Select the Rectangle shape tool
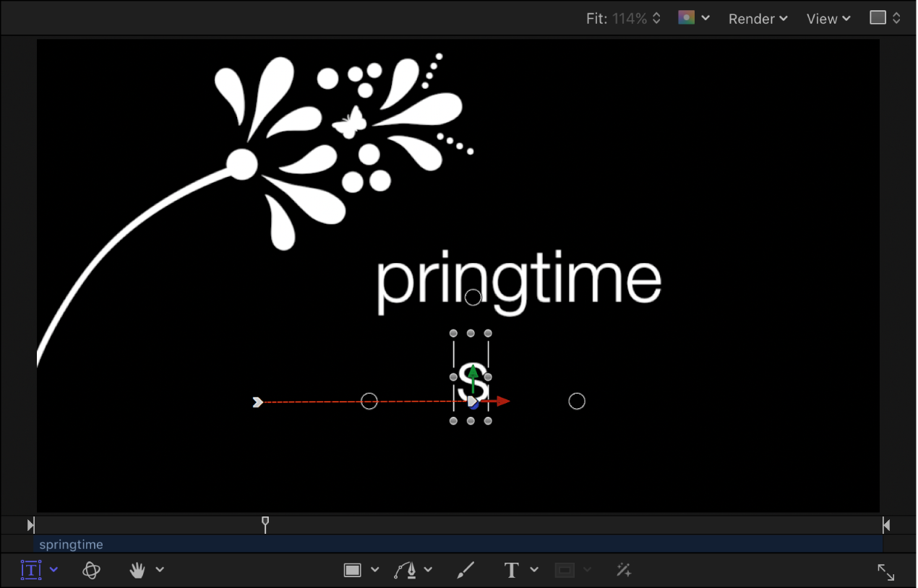This screenshot has height=588, width=918. click(x=353, y=569)
